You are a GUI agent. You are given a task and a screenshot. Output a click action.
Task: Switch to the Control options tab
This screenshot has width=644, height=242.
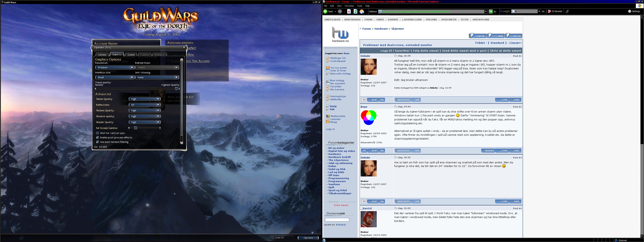pyautogui.click(x=145, y=55)
